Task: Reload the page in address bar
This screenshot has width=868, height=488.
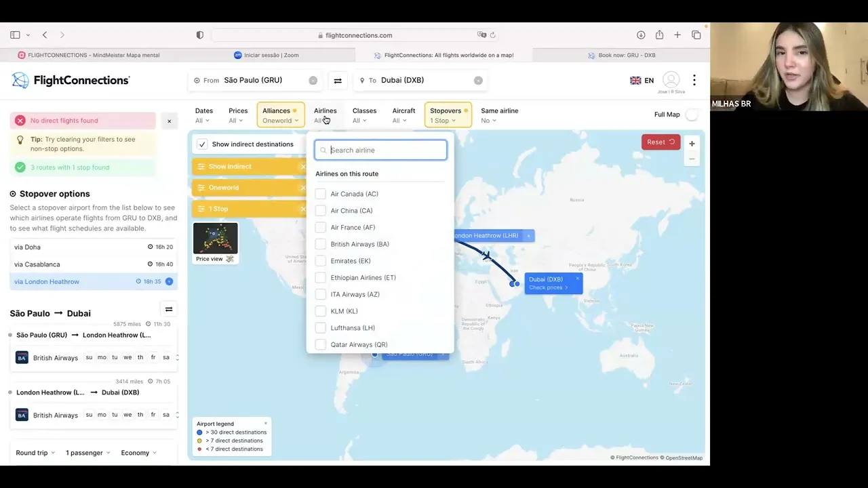Action: pyautogui.click(x=492, y=35)
